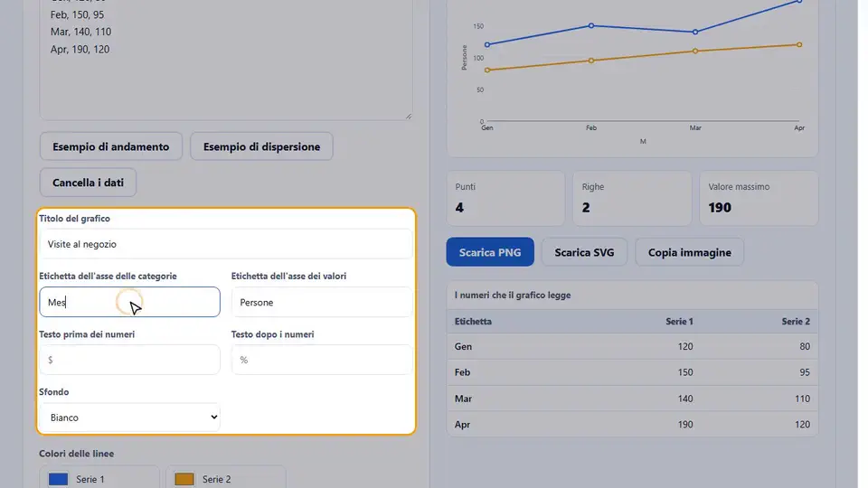This screenshot has width=868, height=488.
Task: Select the 'Mar, 140, 110' data line
Action: click(x=80, y=33)
